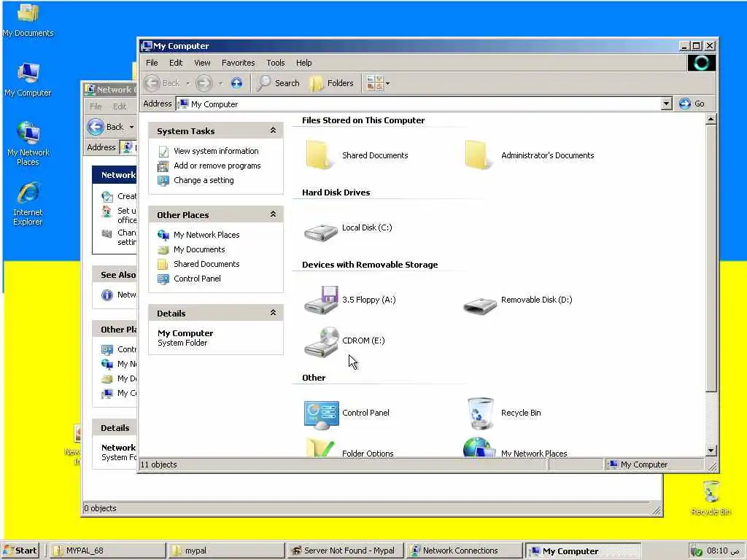The height and width of the screenshot is (560, 747).
Task: Select the CDROM (E:) drive icon
Action: click(x=321, y=341)
